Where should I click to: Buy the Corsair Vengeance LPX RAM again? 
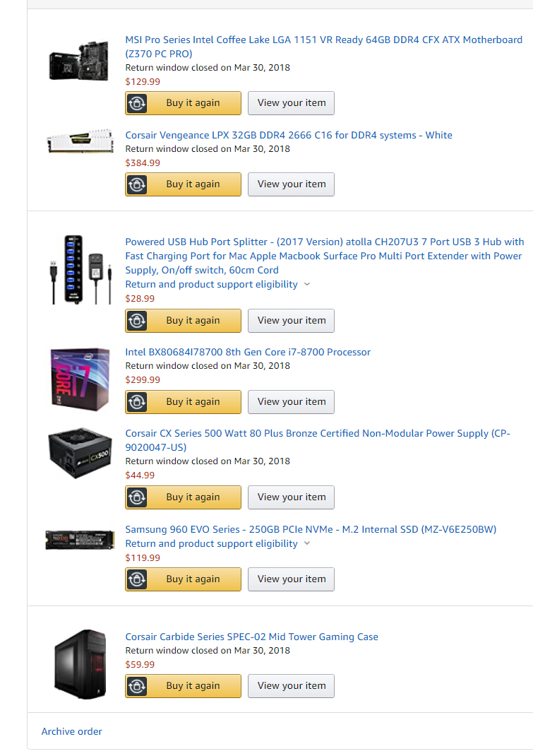pyautogui.click(x=183, y=184)
